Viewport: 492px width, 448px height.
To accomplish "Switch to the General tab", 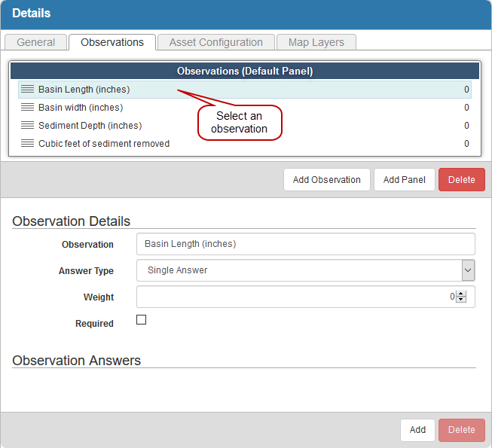I will pyautogui.click(x=35, y=42).
